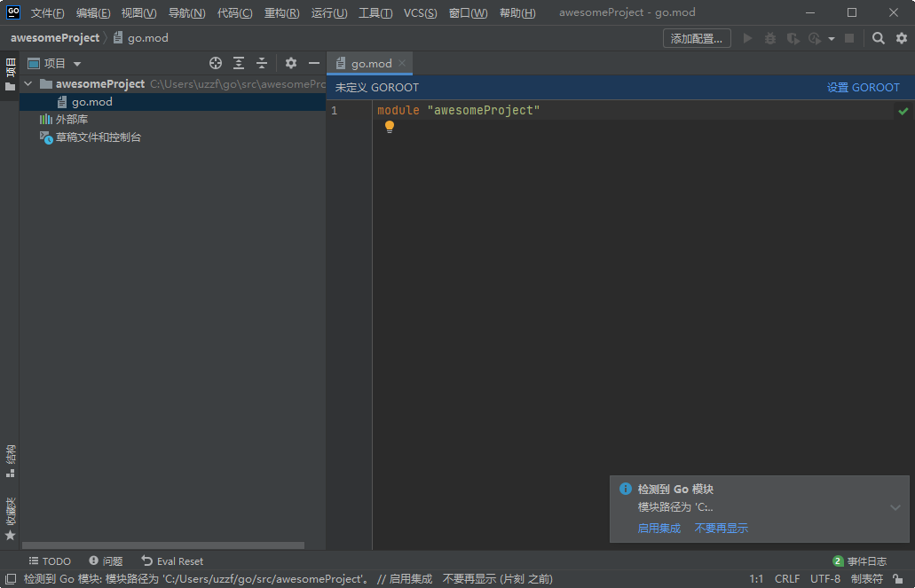Toggle the 结构 tool window sidebar tab
Image resolution: width=915 pixels, height=588 pixels.
click(x=10, y=461)
